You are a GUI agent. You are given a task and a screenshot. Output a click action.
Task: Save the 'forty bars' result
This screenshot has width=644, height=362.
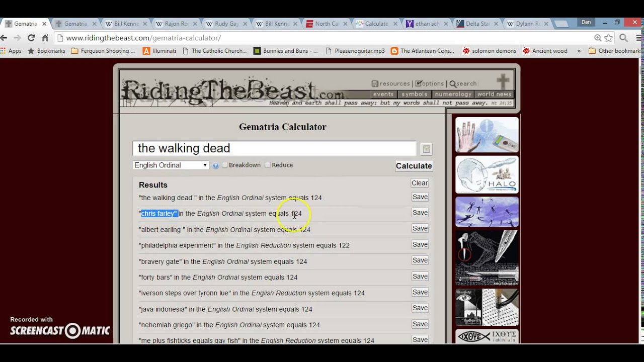point(420,277)
